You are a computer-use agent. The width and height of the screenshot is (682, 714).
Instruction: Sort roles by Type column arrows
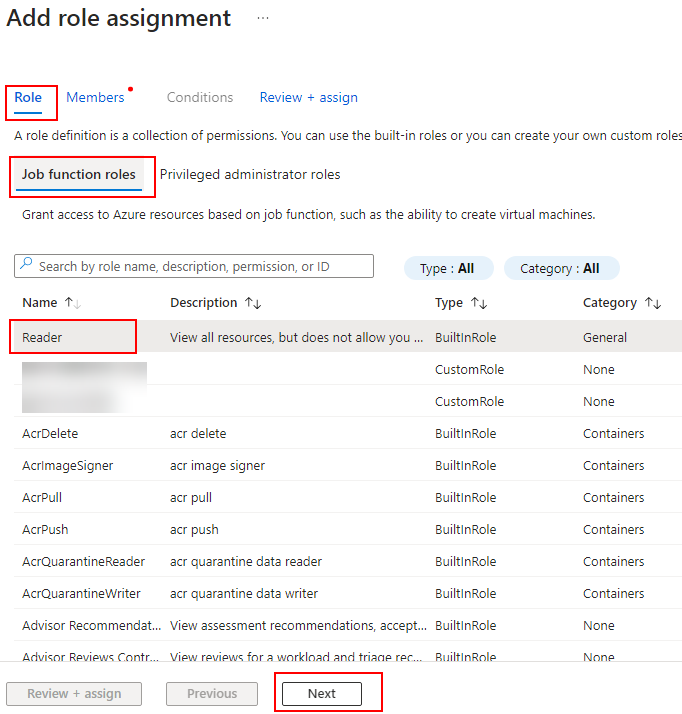pos(479,303)
